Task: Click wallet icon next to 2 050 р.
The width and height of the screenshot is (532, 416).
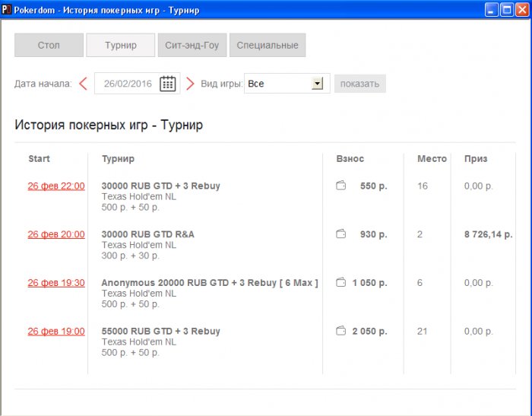Action: 340,331
